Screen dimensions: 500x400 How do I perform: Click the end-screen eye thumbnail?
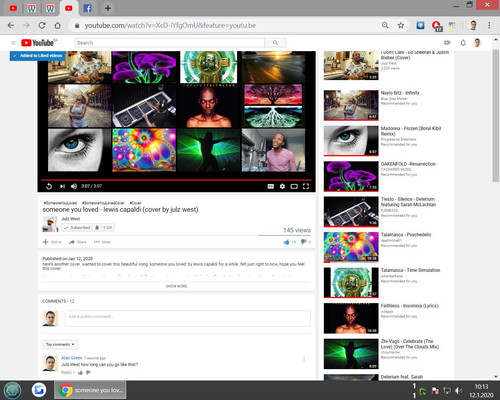tap(79, 150)
